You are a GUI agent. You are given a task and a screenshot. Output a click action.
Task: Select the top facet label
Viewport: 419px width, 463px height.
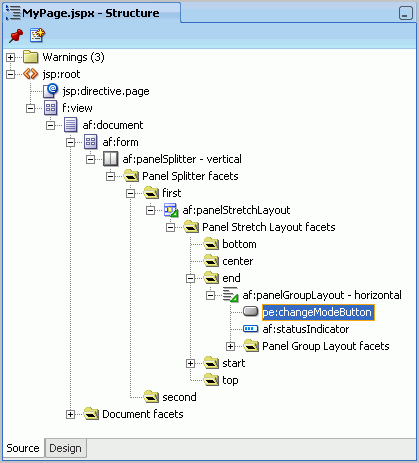pyautogui.click(x=230, y=380)
